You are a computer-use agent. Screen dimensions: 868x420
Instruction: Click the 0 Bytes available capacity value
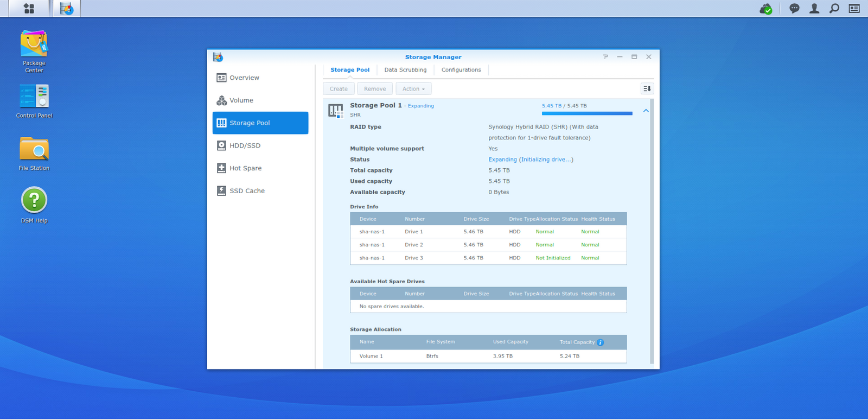coord(499,192)
